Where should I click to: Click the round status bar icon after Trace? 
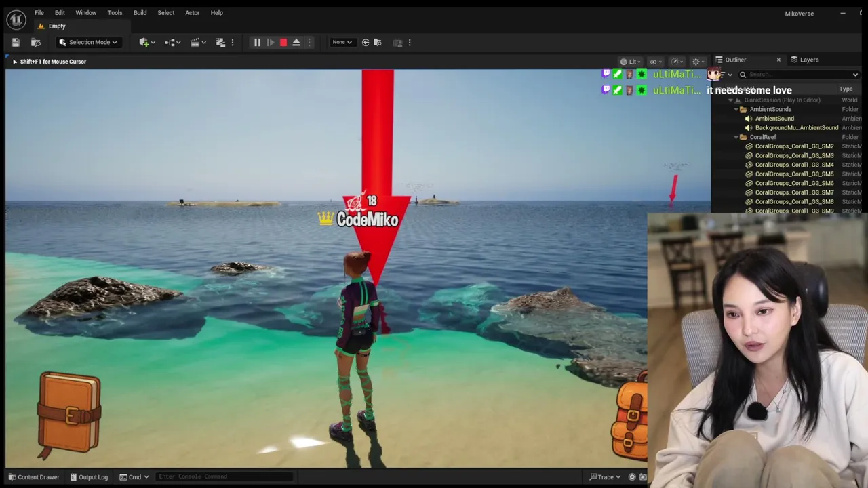(x=633, y=477)
